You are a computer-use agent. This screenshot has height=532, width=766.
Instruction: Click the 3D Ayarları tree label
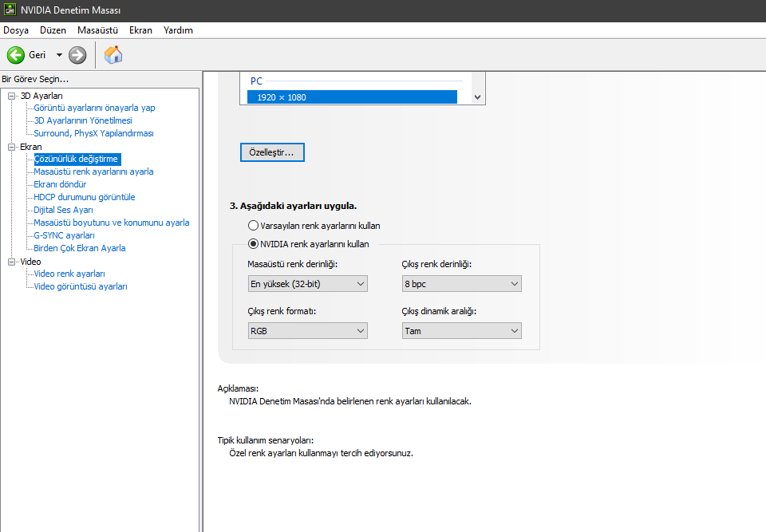tap(41, 97)
